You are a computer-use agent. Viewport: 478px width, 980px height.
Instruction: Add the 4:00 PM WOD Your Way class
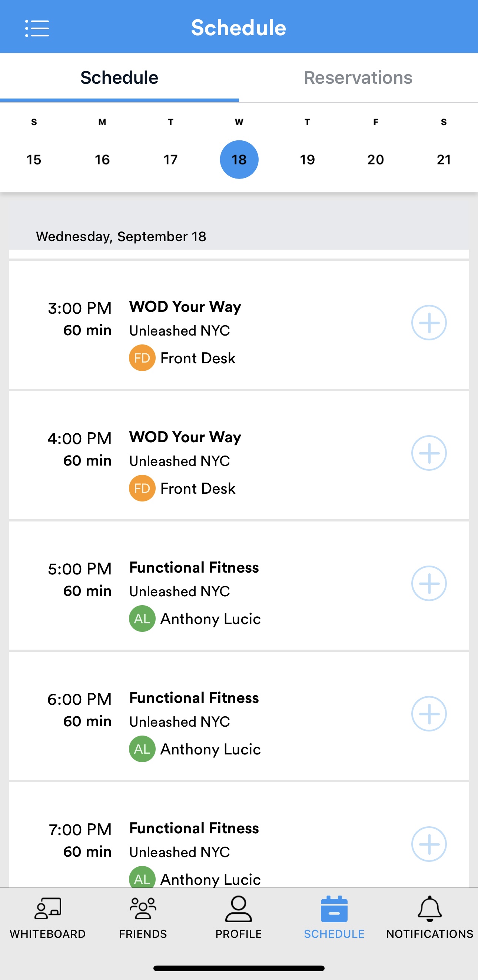tap(429, 453)
